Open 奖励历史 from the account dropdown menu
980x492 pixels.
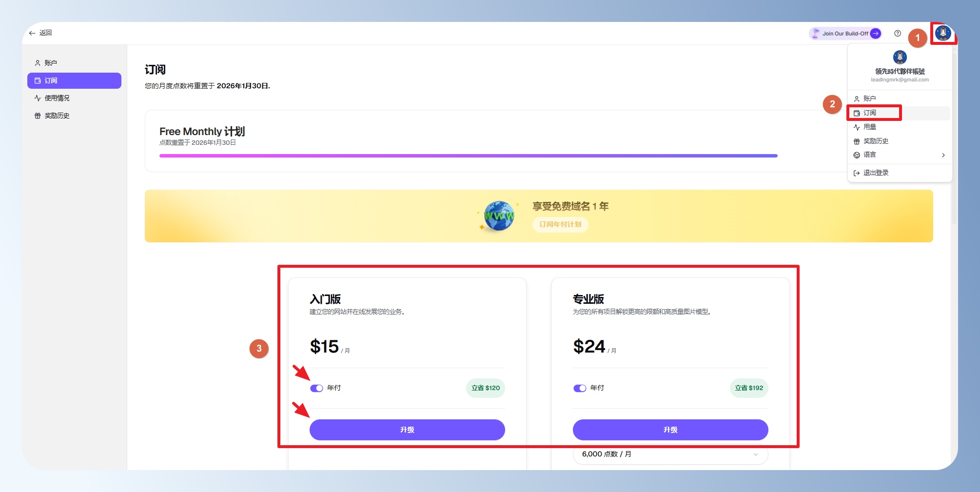tap(876, 141)
